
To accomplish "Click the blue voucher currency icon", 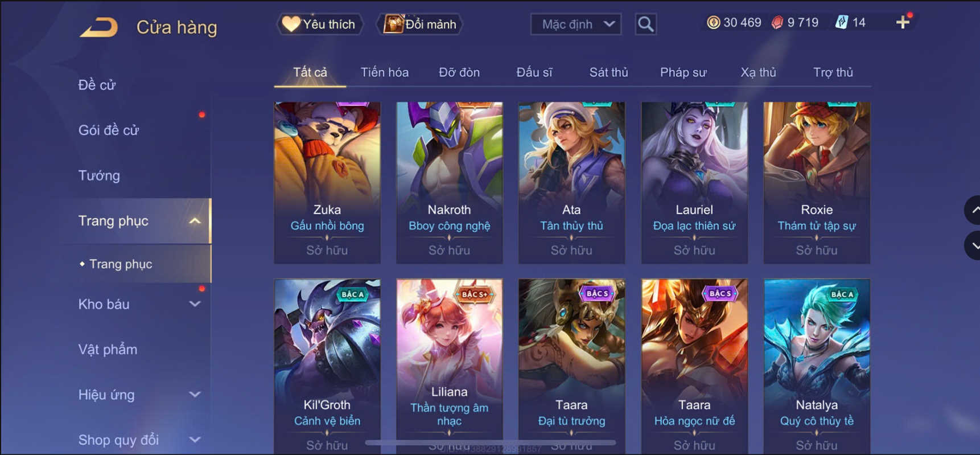I will pos(841,23).
